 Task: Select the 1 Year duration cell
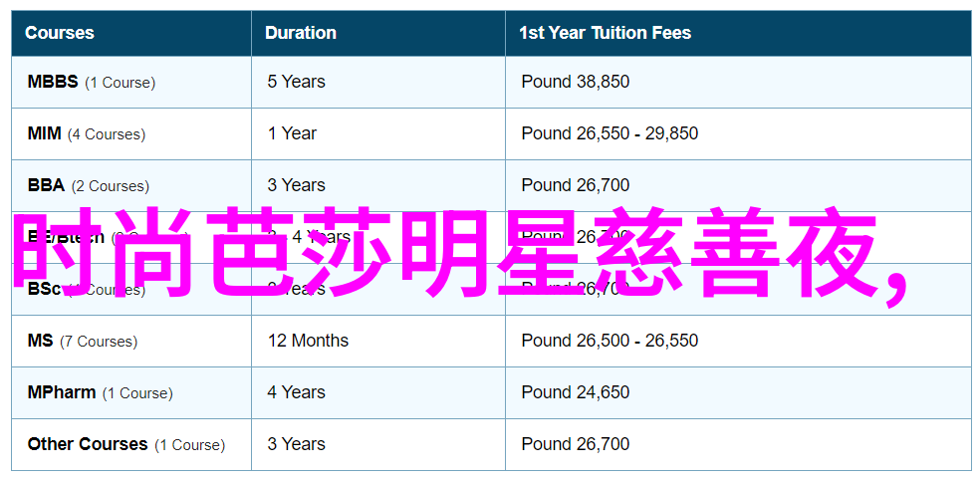tap(292, 133)
